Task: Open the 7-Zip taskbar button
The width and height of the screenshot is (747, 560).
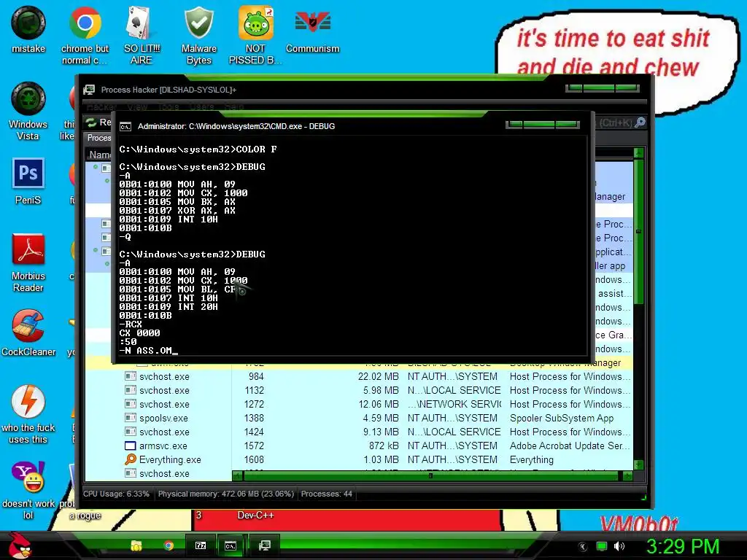Action: pos(201,545)
